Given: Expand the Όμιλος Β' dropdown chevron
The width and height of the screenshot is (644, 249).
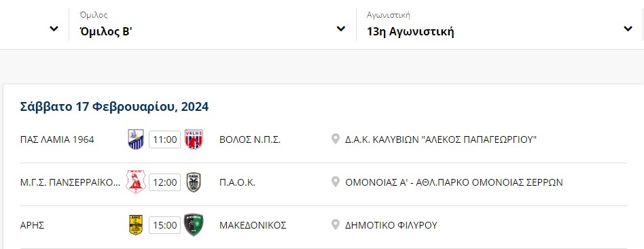Looking at the screenshot, I should pyautogui.click(x=340, y=29).
